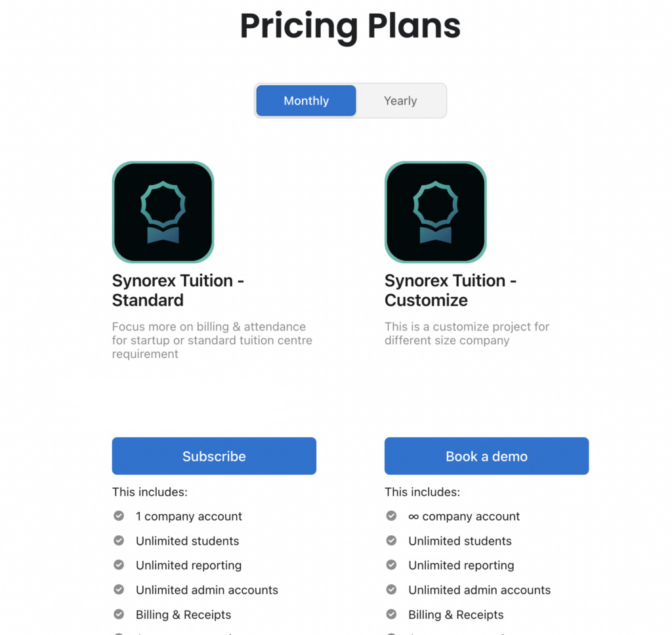Click Customize plan's Billing & Receipts checkmark
This screenshot has width=672, height=635.
pos(391,615)
